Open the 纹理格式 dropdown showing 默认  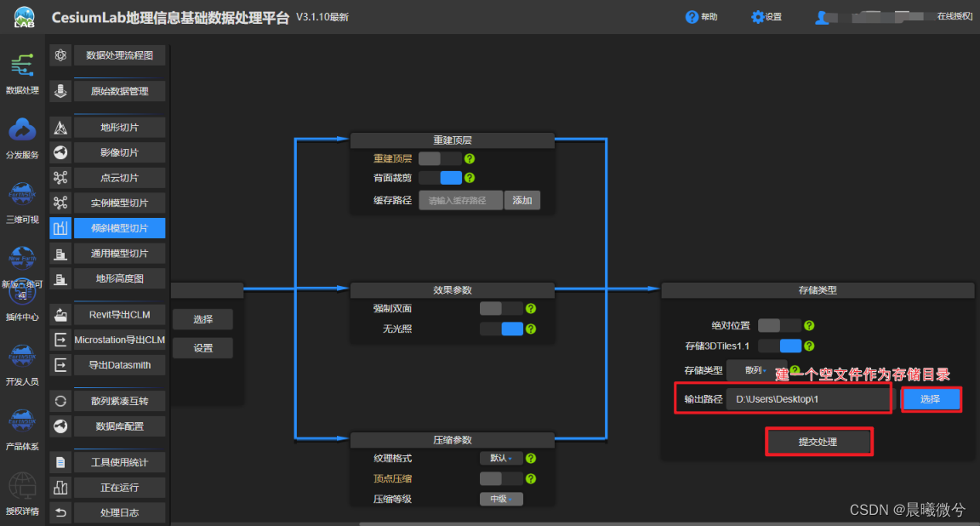click(x=501, y=458)
